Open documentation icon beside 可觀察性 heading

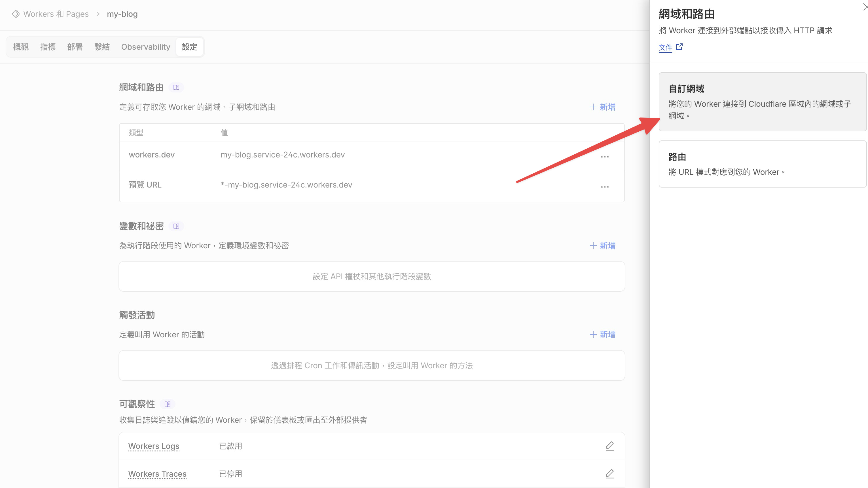168,404
